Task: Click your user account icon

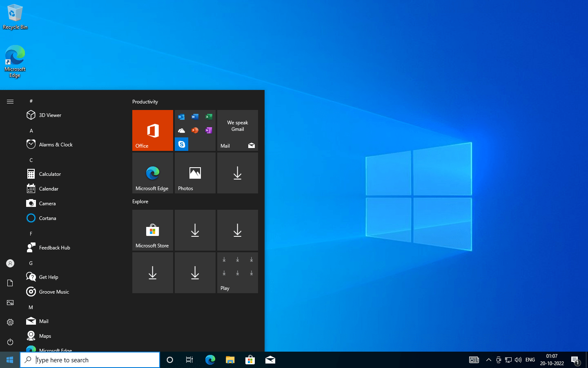Action: coord(10,263)
